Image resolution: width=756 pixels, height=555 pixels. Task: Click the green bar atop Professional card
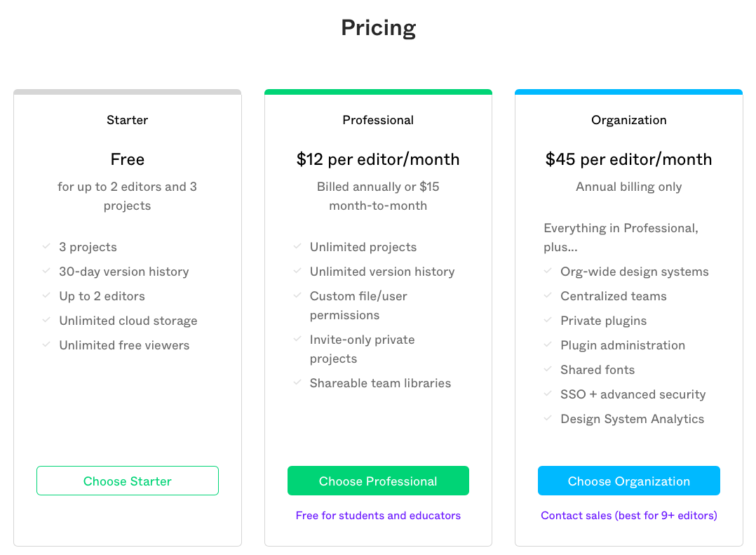tap(378, 92)
